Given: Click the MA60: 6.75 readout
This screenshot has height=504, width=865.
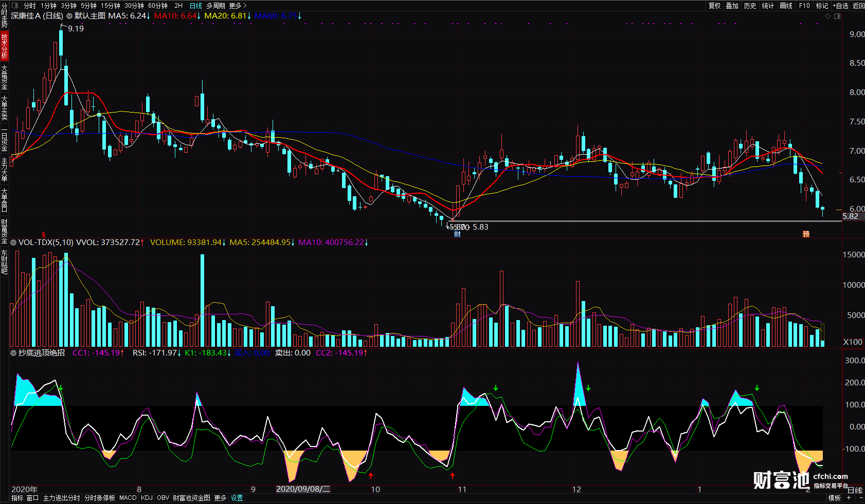Looking at the screenshot, I should [x=278, y=16].
